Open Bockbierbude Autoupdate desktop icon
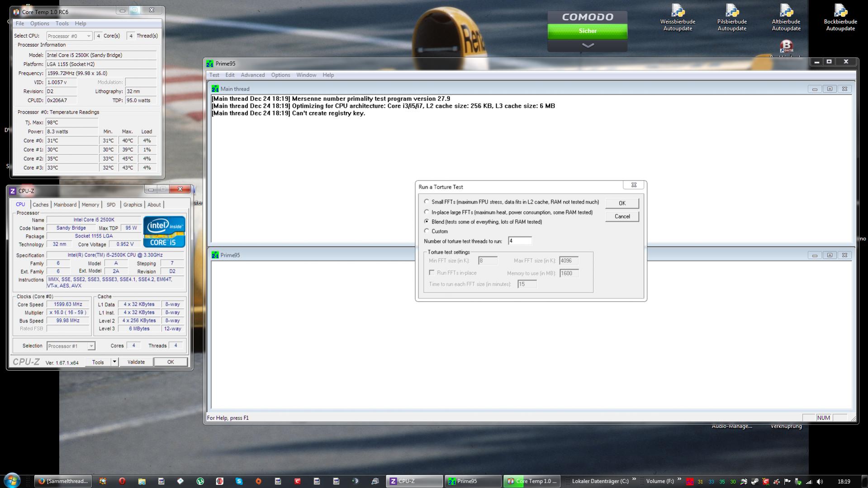Image resolution: width=868 pixels, height=488 pixels. pos(840,18)
